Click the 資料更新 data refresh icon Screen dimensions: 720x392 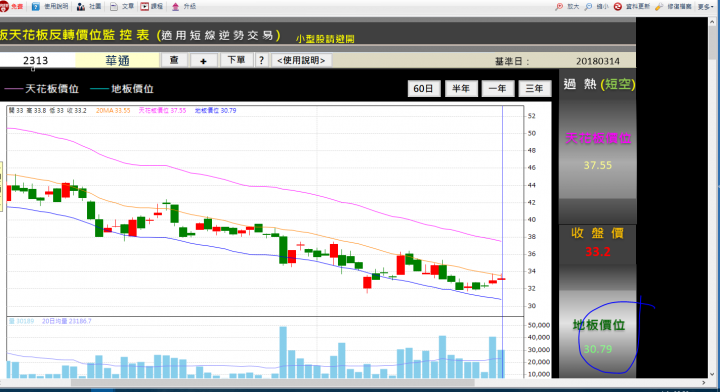pyautogui.click(x=618, y=6)
